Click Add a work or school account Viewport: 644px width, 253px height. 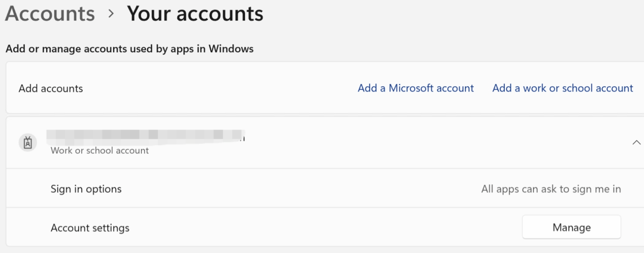(x=563, y=88)
